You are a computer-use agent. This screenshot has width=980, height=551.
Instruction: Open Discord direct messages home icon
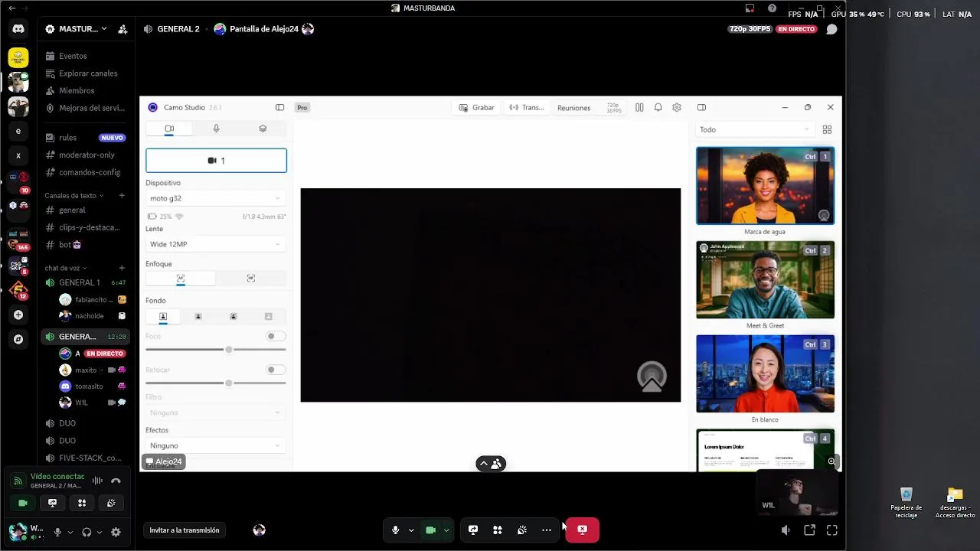pos(18,29)
